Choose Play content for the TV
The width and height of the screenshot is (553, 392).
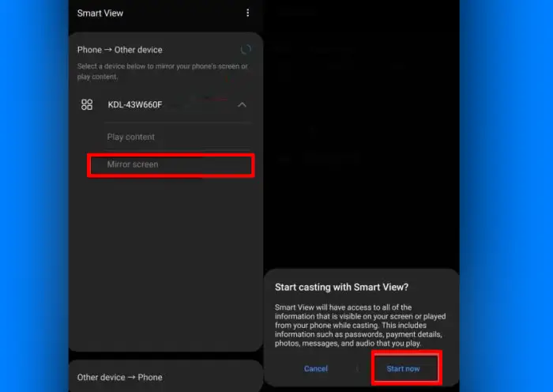(131, 137)
